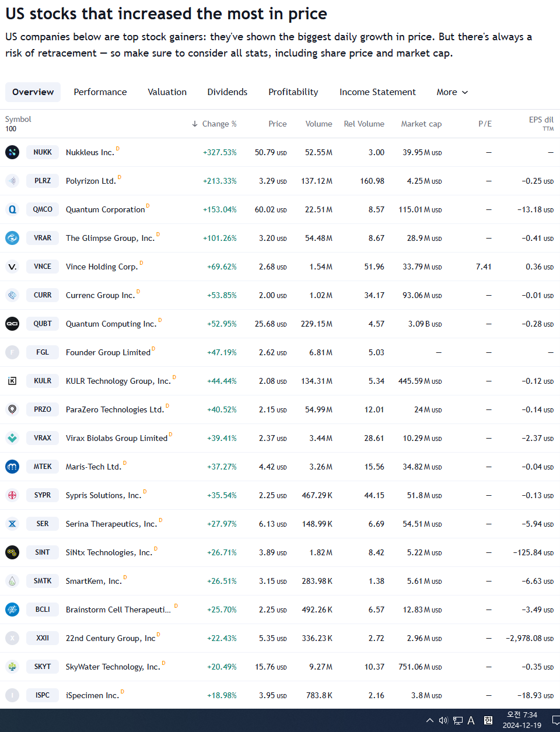Click the Founder Group Limited logo icon
The height and width of the screenshot is (732, 560).
point(12,352)
